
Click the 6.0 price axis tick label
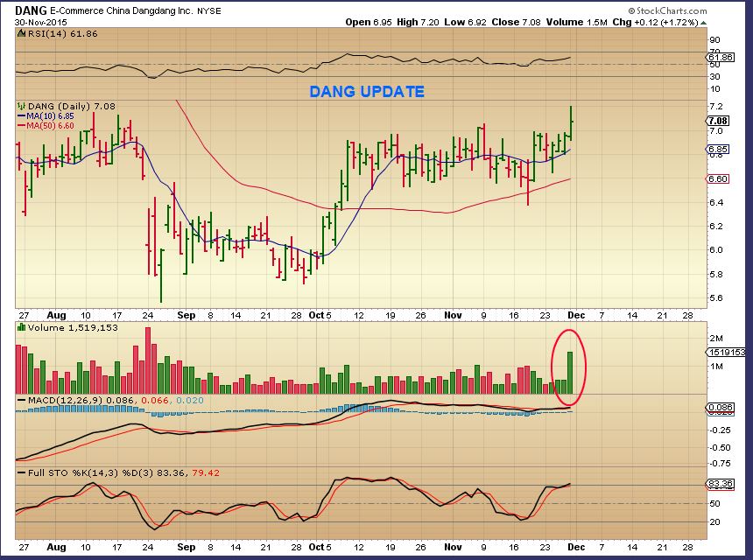pyautogui.click(x=715, y=250)
